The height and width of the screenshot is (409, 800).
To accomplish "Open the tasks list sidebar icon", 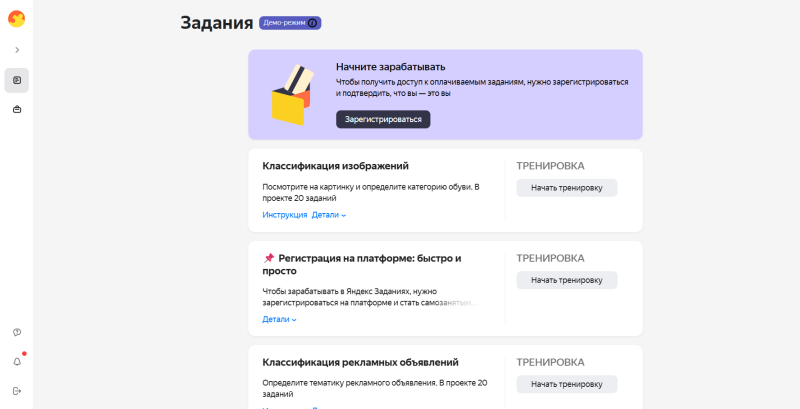I will [17, 81].
